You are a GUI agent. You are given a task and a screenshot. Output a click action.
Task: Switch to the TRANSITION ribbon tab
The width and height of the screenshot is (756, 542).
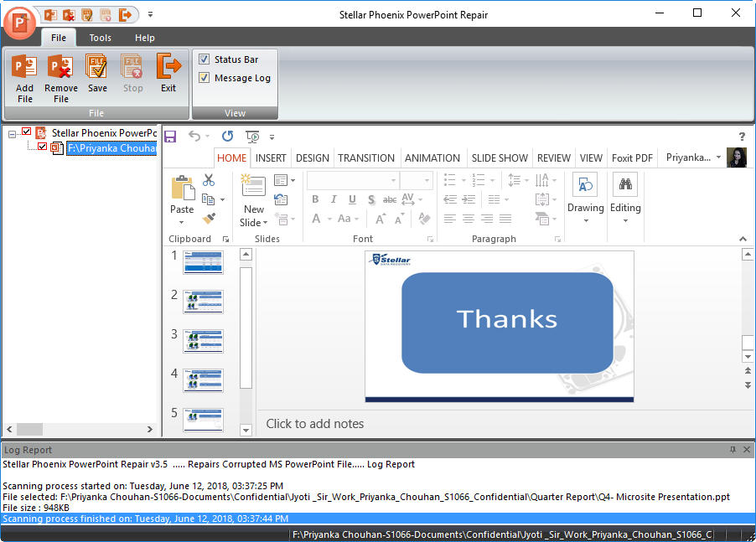tap(366, 158)
